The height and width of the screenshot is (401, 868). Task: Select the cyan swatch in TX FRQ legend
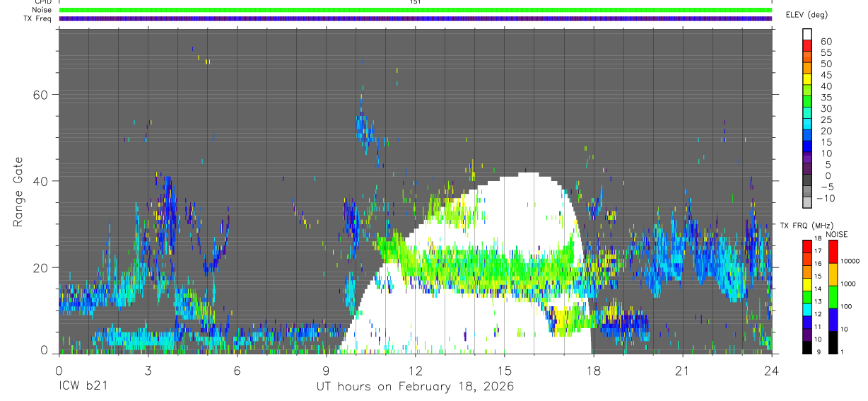point(807,310)
